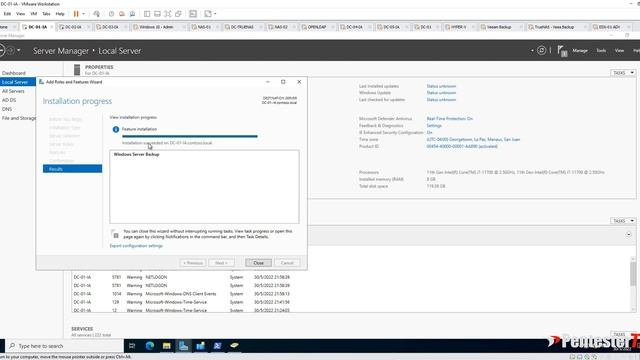The height and width of the screenshot is (360, 640).
Task: Select the Results step in wizard sidebar
Action: click(72, 169)
